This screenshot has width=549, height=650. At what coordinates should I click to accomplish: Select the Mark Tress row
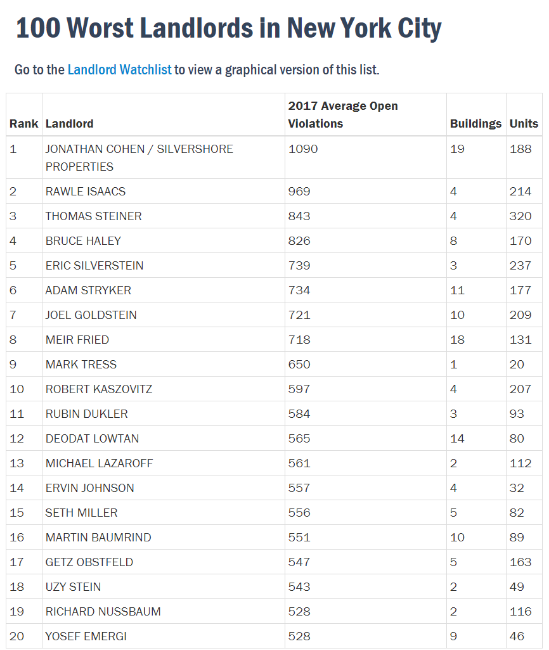pos(274,364)
